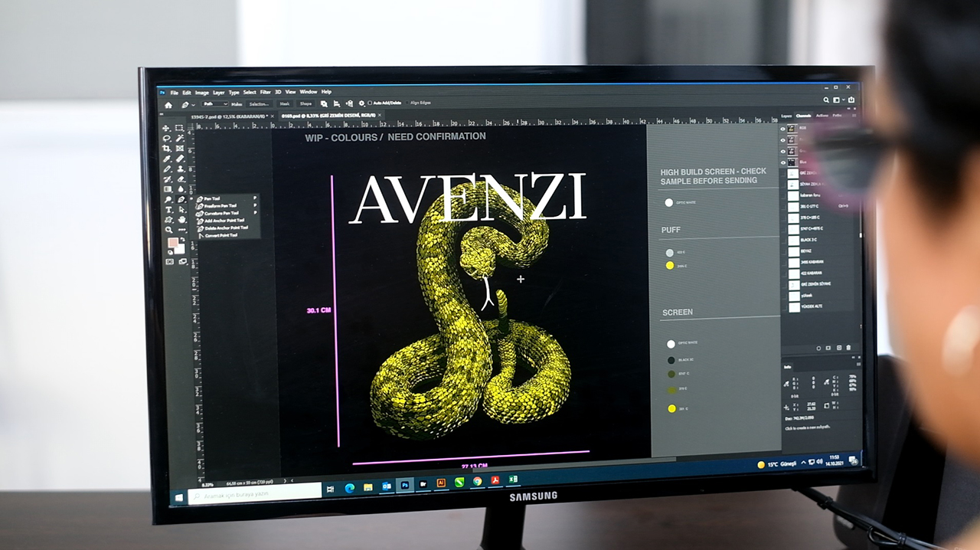
Task: Open the foreground color swatch
Action: coord(173,244)
